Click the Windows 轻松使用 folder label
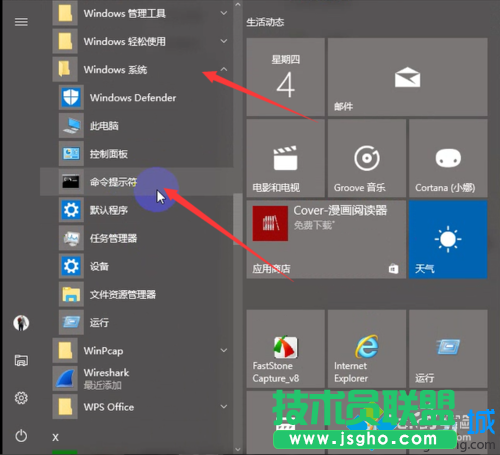Image resolution: width=500 pixels, height=455 pixels. click(x=125, y=41)
